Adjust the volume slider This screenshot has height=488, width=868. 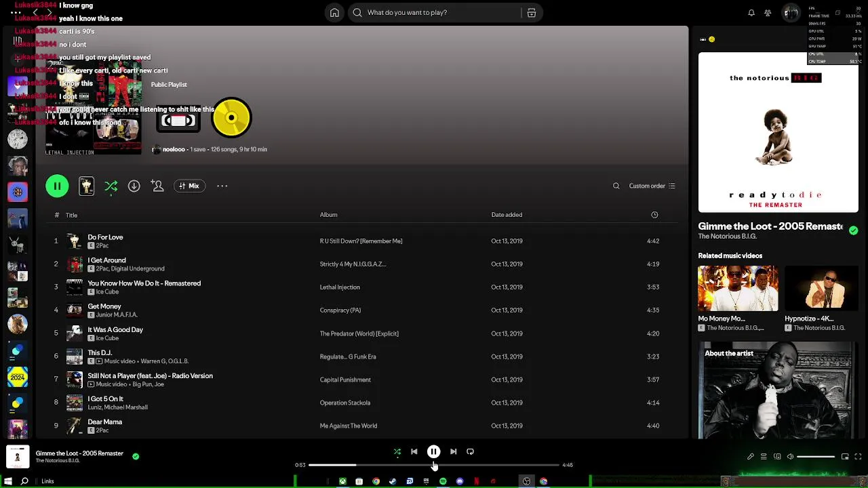[x=816, y=457]
